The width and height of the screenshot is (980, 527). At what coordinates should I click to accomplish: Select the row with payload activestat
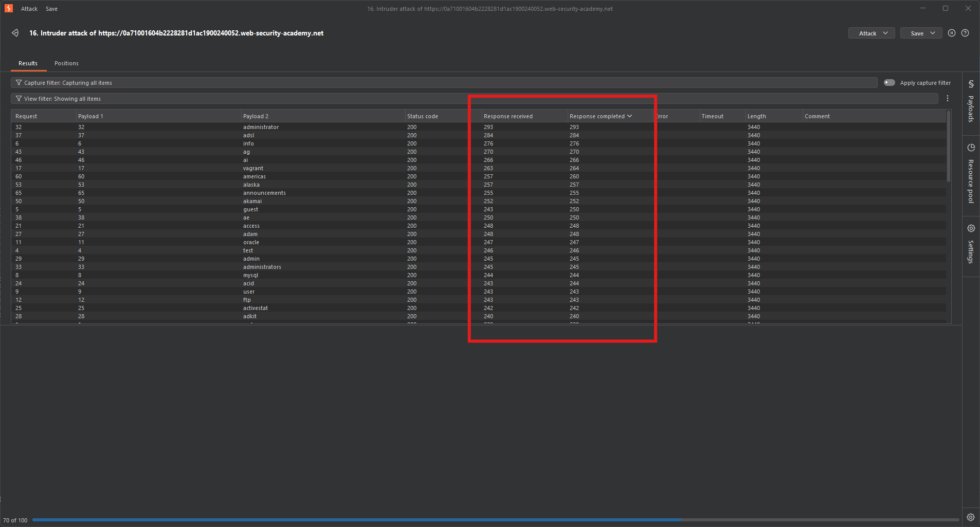coord(479,308)
